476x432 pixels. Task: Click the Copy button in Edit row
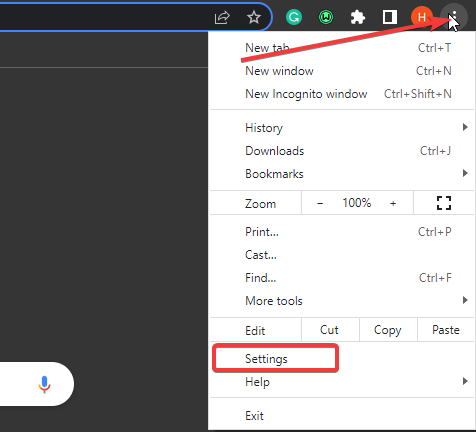388,330
